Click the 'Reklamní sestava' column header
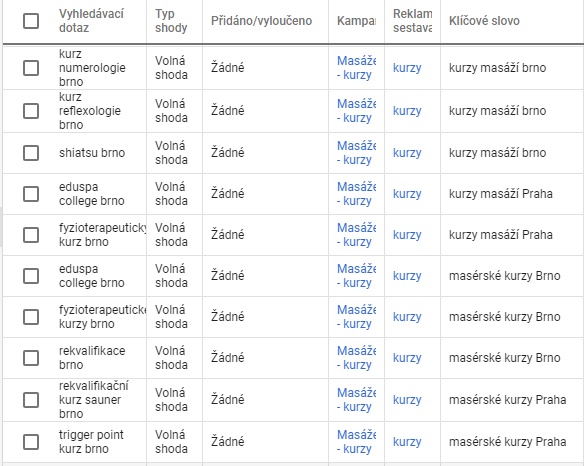The image size is (584, 466). tap(412, 21)
